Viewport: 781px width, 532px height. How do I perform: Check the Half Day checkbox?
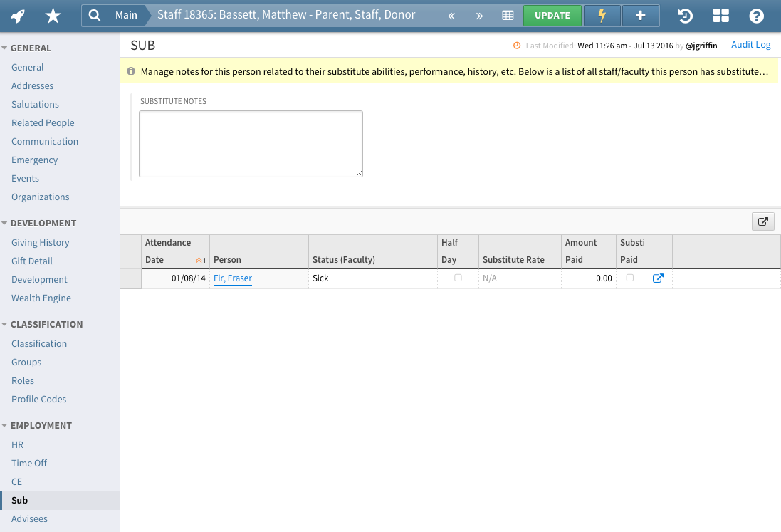tap(456, 278)
